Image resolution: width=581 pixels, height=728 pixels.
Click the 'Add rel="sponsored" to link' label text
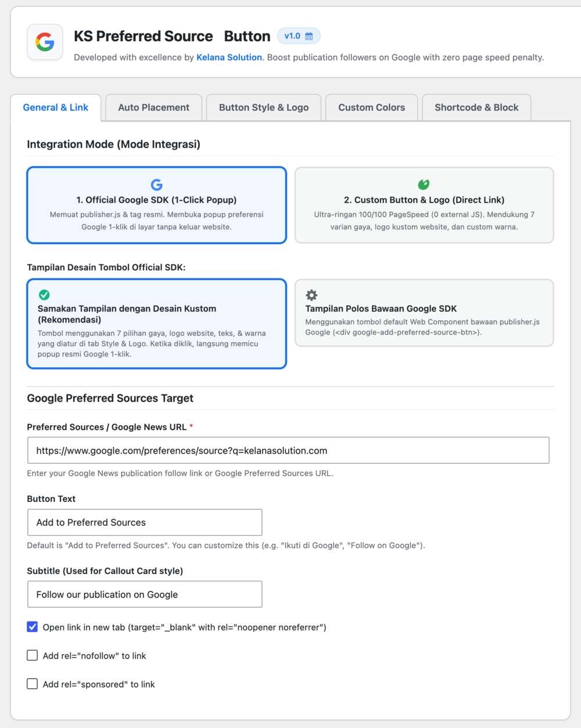pyautogui.click(x=99, y=684)
